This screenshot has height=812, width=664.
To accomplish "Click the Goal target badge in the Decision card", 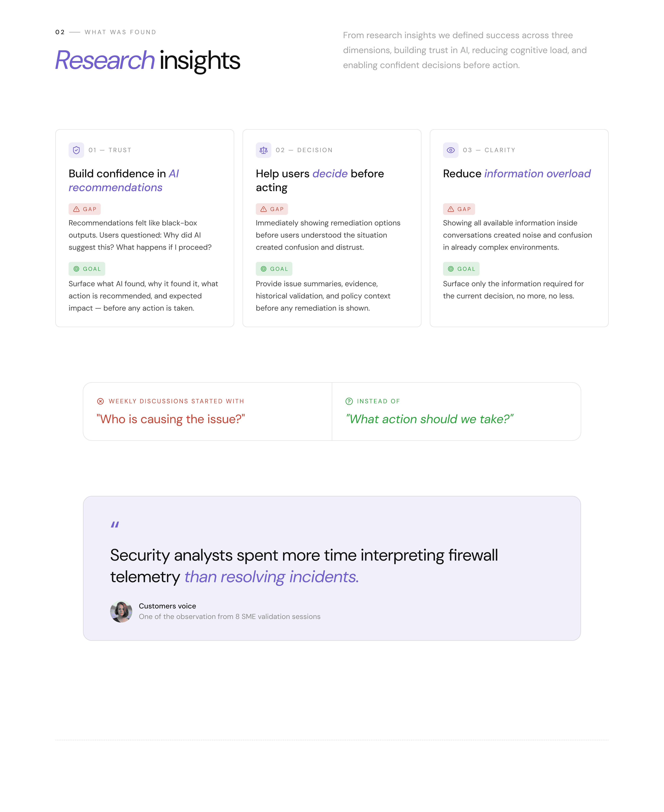I will click(x=274, y=269).
